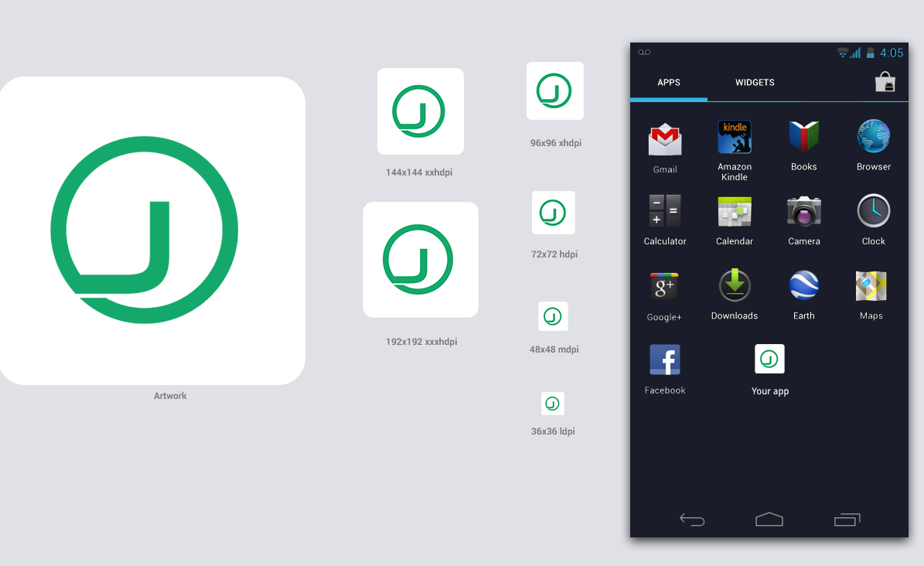Click the '192x192 xxxhdpi' label
This screenshot has height=566, width=924.
coord(421,341)
